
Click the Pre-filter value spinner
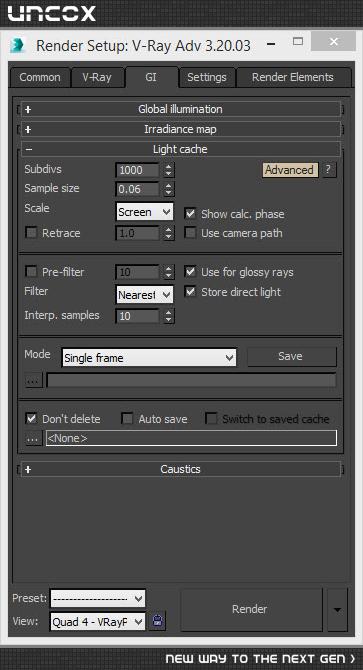tap(169, 272)
